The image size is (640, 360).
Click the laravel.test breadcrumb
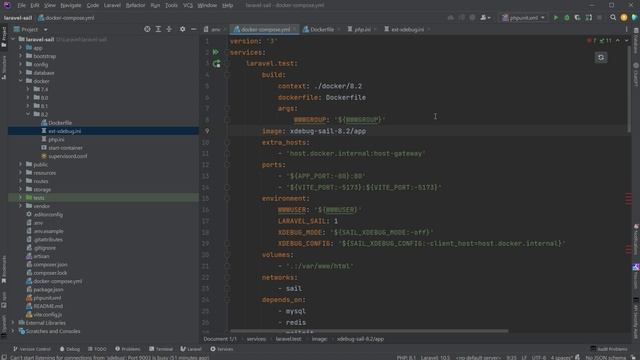coord(288,339)
